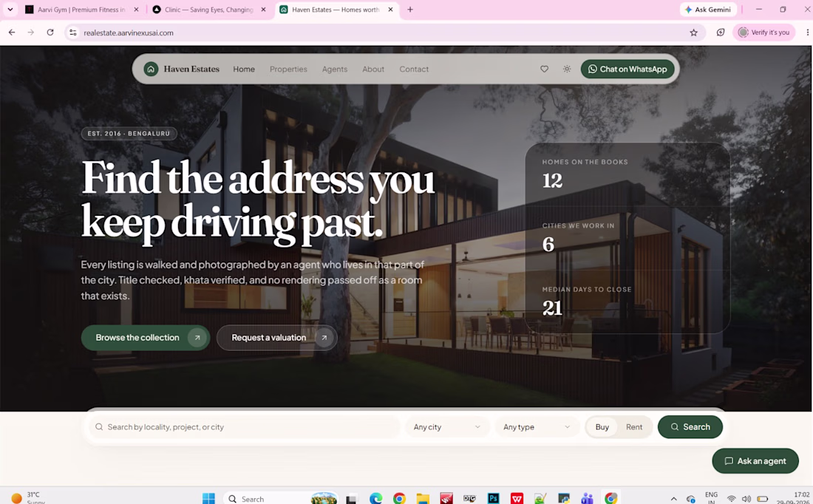Click Browse the collection button
Screen dimensions: 813x504
146,338
